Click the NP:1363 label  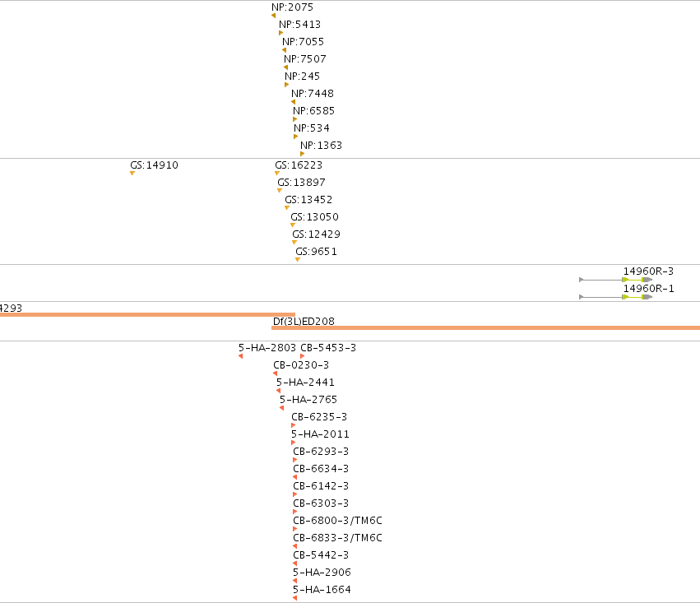pos(321,146)
